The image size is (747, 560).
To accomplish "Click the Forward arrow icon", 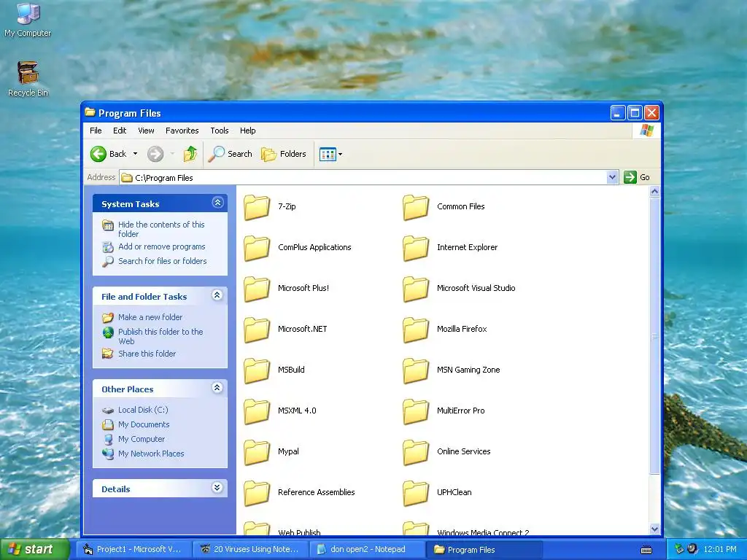I will (x=155, y=154).
